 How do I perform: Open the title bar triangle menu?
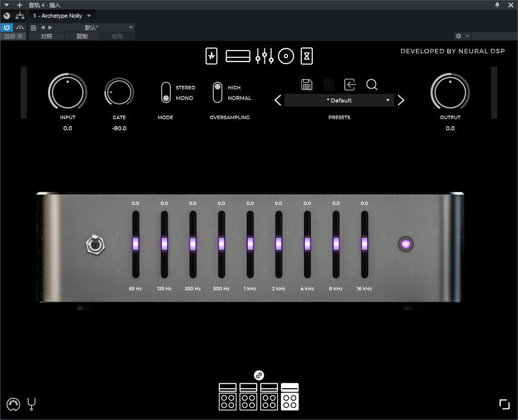[x=6, y=5]
